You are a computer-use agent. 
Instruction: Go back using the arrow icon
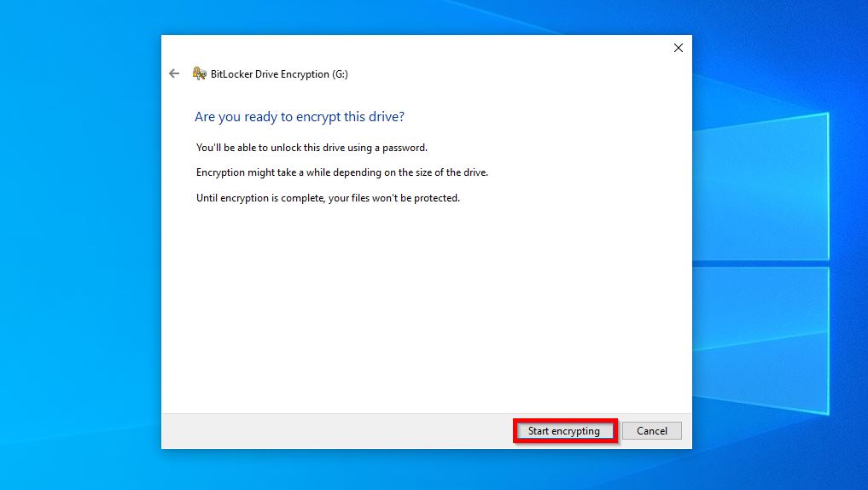[174, 73]
